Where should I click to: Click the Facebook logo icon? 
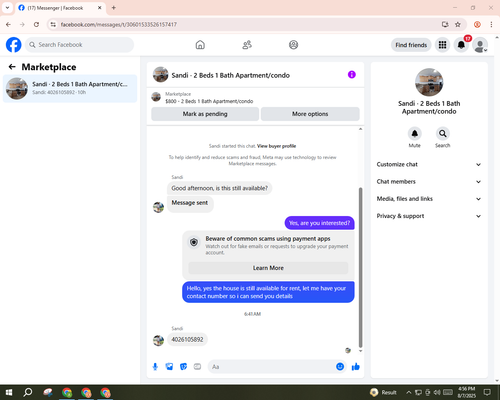(14, 45)
